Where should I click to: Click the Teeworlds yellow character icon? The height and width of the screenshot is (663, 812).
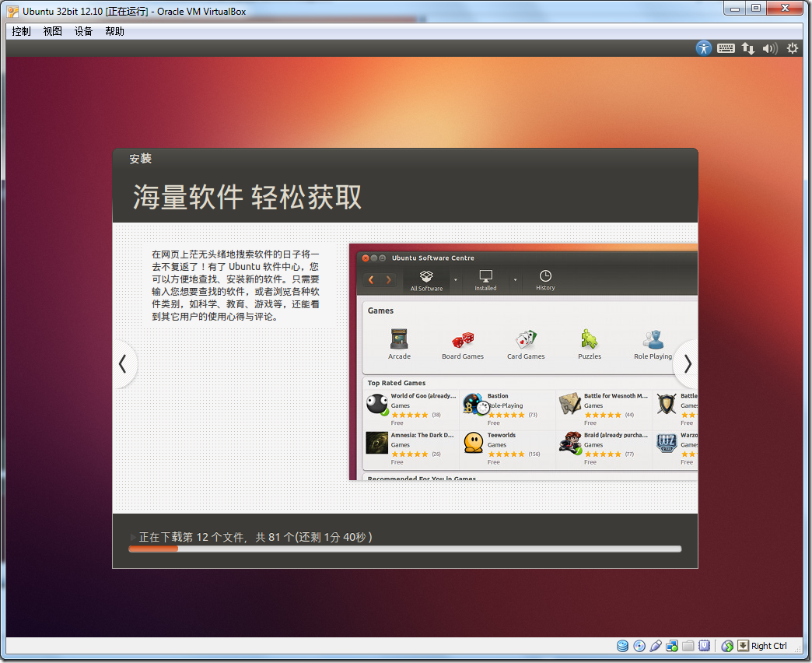click(x=474, y=443)
